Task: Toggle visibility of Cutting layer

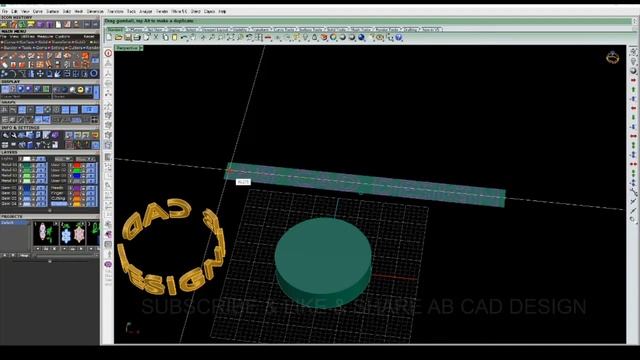Action: [x=70, y=198]
